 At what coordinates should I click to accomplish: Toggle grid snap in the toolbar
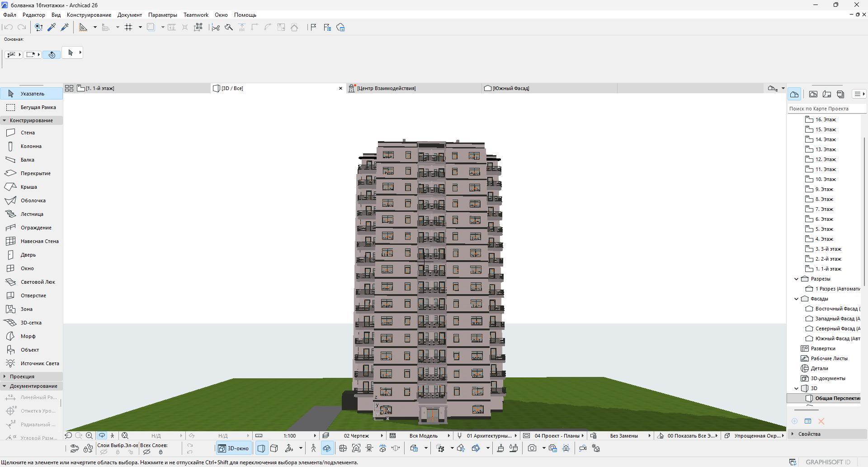pyautogui.click(x=129, y=28)
